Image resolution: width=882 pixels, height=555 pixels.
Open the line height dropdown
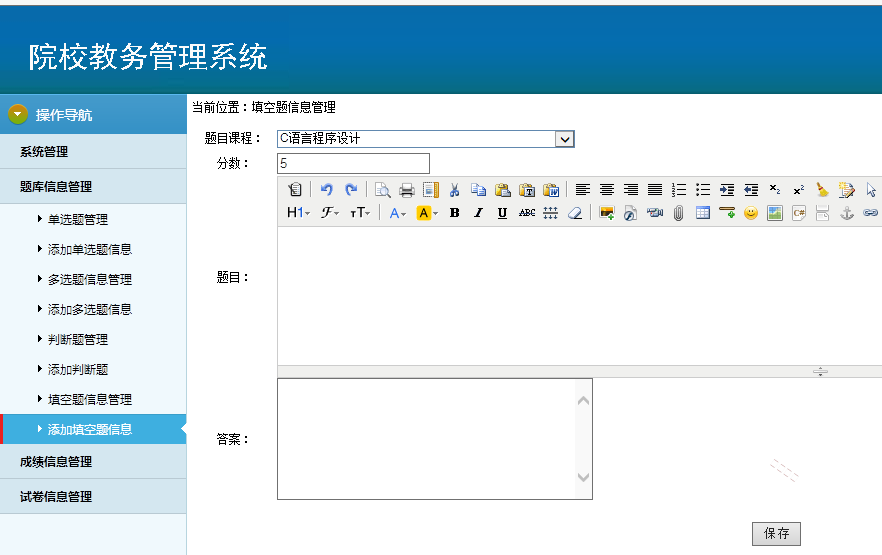point(551,213)
